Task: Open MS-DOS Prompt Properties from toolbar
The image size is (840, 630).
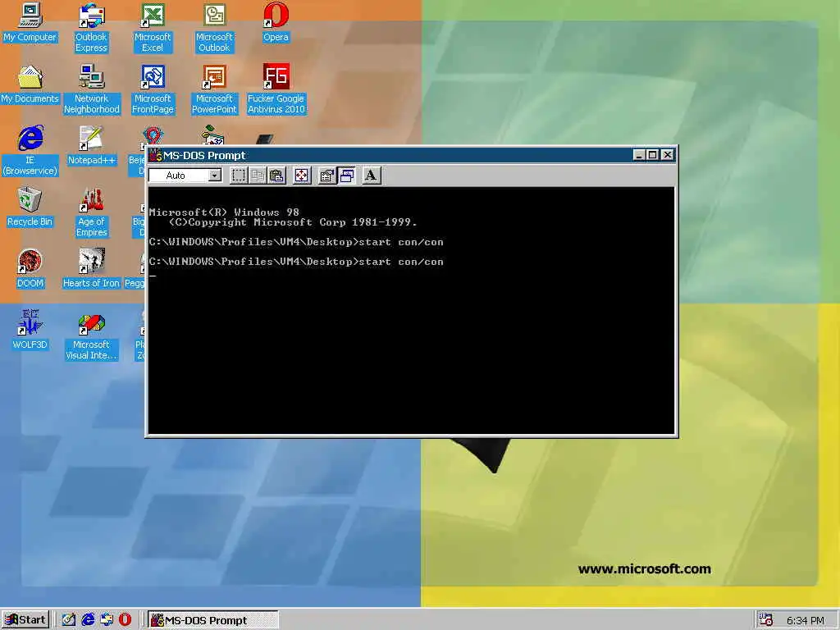Action: (326, 176)
